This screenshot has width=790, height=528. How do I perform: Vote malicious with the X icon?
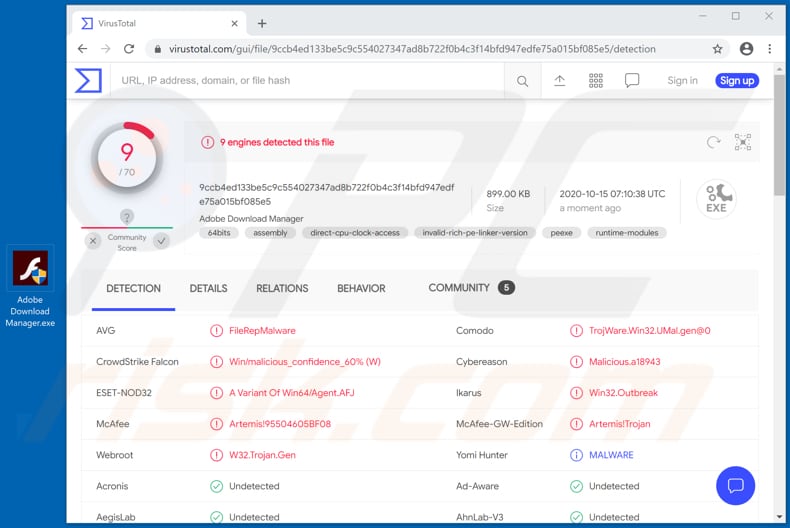tap(93, 241)
